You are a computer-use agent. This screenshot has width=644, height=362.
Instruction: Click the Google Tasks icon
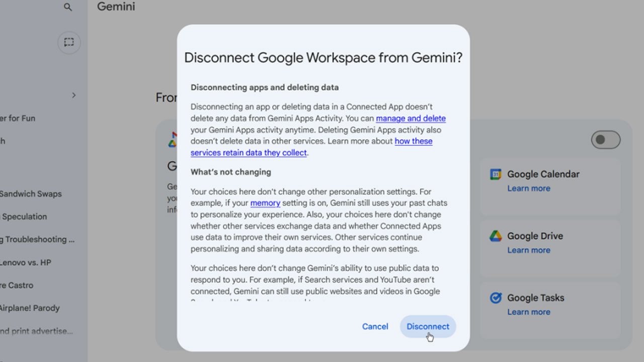(x=496, y=298)
